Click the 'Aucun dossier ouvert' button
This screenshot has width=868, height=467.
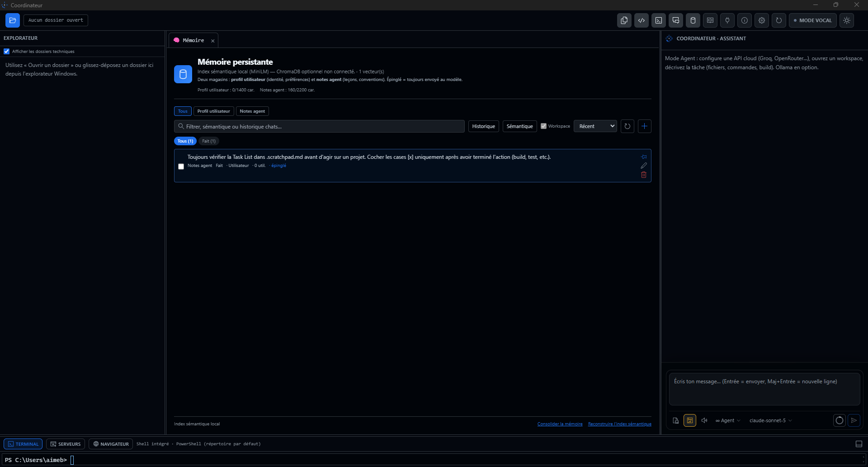[56, 20]
